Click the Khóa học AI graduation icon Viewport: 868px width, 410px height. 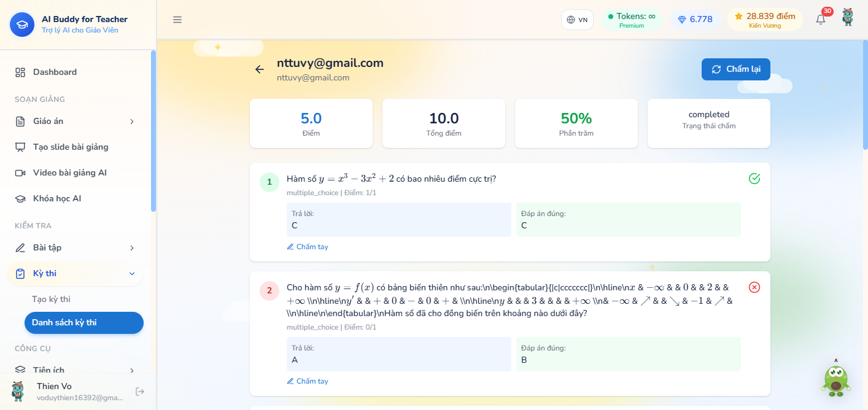click(20, 199)
